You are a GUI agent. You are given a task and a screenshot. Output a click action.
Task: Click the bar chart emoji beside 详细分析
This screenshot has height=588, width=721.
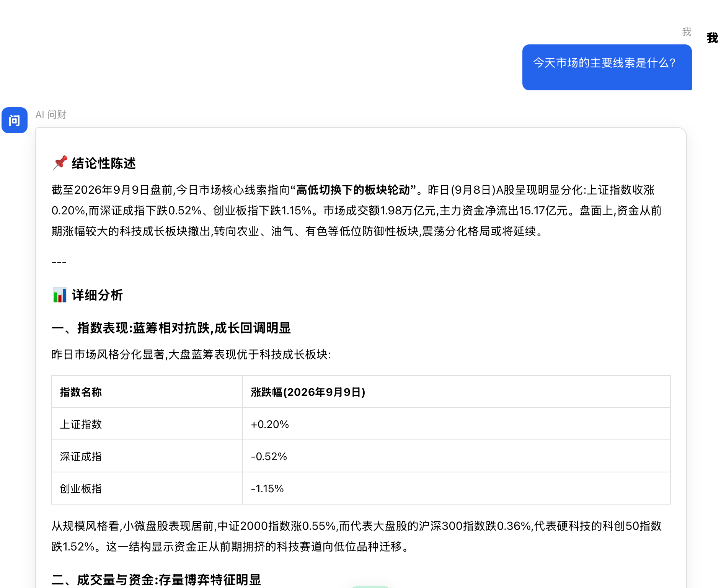(60, 295)
